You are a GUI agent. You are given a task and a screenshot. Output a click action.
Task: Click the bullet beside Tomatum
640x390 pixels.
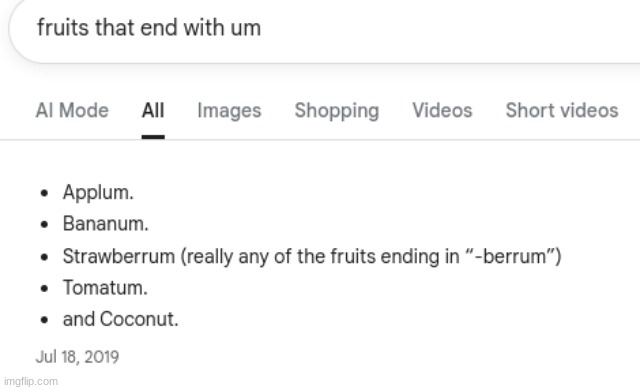click(44, 288)
